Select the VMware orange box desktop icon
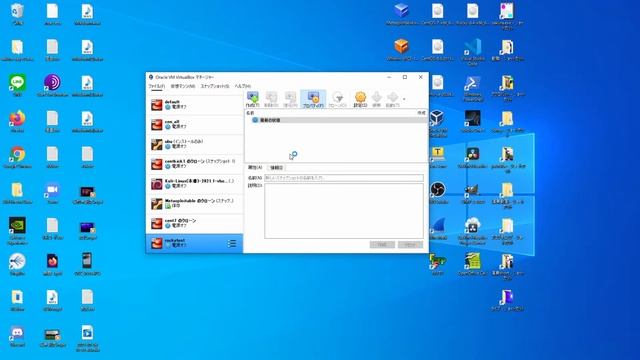640x360 pixels. point(402,49)
